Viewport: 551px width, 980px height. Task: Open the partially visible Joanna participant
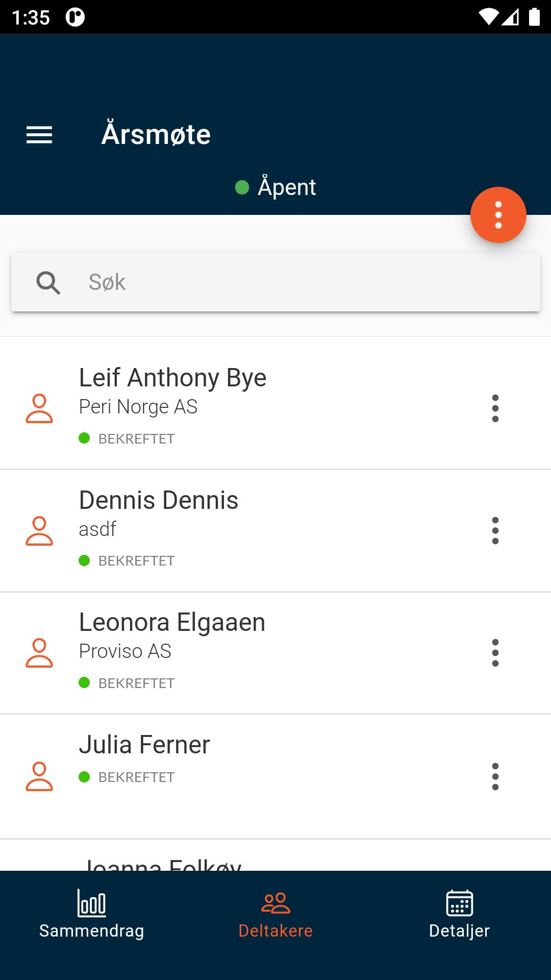click(x=163, y=863)
